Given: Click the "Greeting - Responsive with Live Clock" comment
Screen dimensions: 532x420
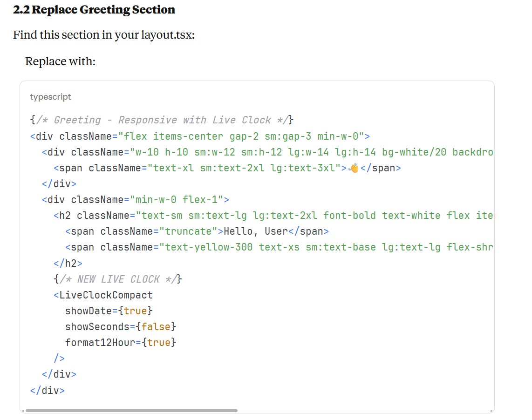Looking at the screenshot, I should (x=162, y=120).
